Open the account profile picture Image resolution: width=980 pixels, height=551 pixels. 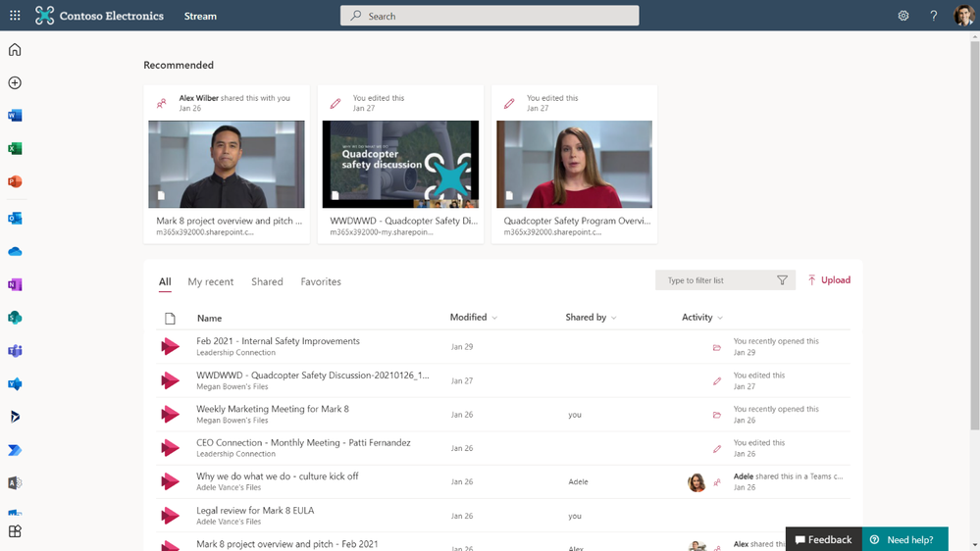point(963,16)
